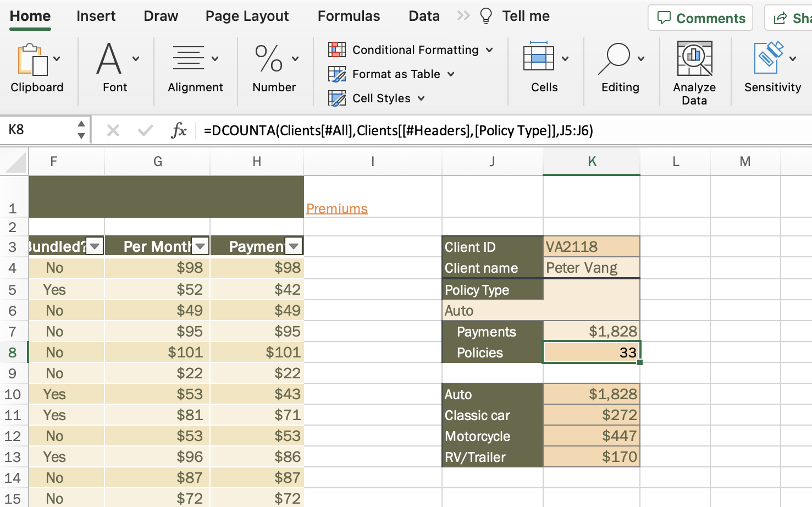Switch to the Insert tab
Image resolution: width=812 pixels, height=507 pixels.
(x=96, y=16)
